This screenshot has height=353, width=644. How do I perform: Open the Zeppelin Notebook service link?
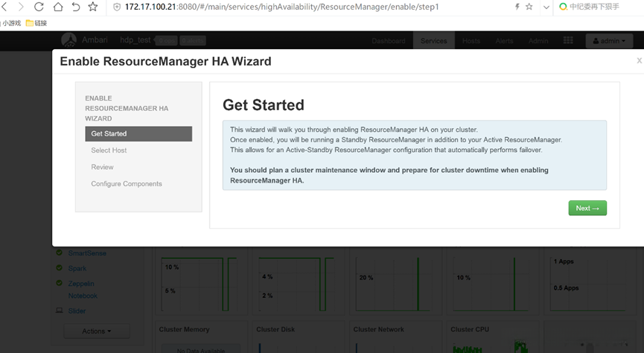tap(83, 290)
